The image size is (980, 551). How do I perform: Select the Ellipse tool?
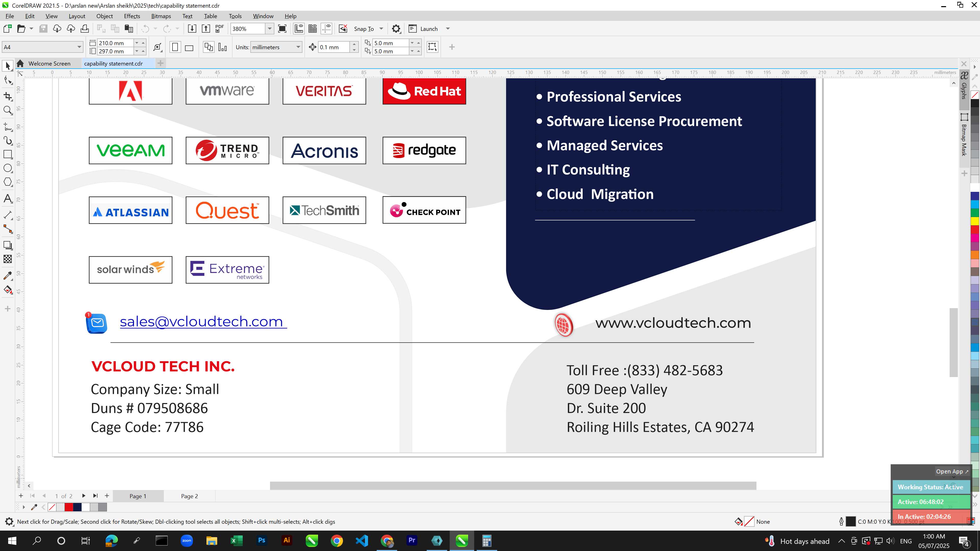point(8,168)
